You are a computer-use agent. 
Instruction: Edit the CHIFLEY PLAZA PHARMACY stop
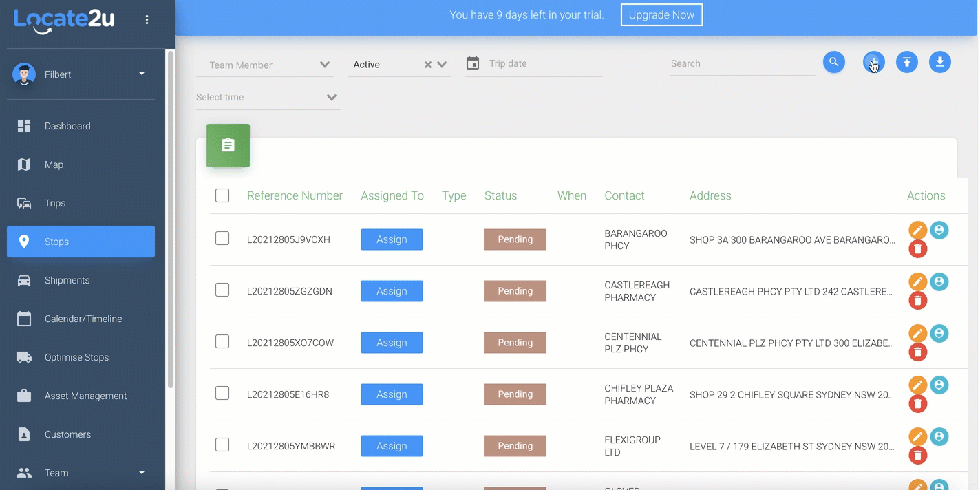point(917,385)
